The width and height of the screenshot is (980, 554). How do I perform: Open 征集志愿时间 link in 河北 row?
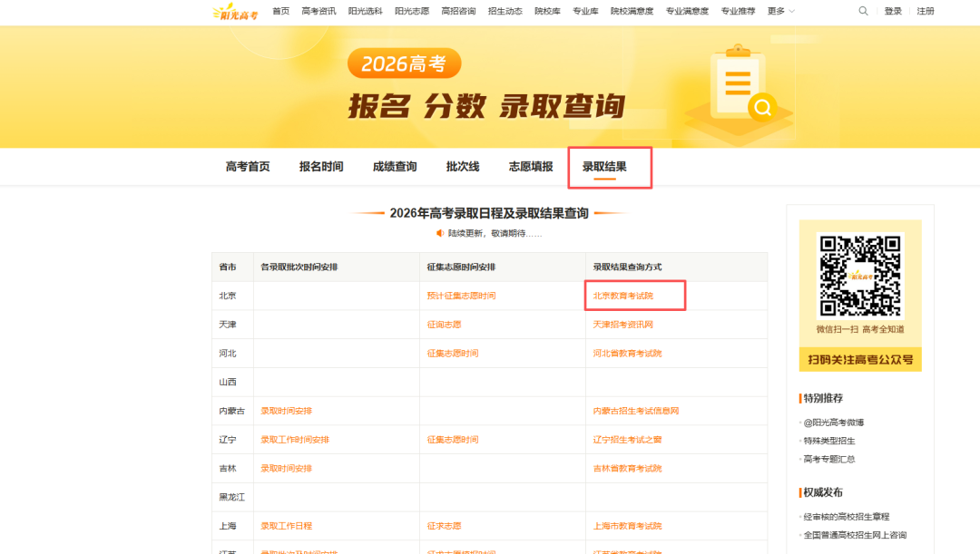[453, 354]
